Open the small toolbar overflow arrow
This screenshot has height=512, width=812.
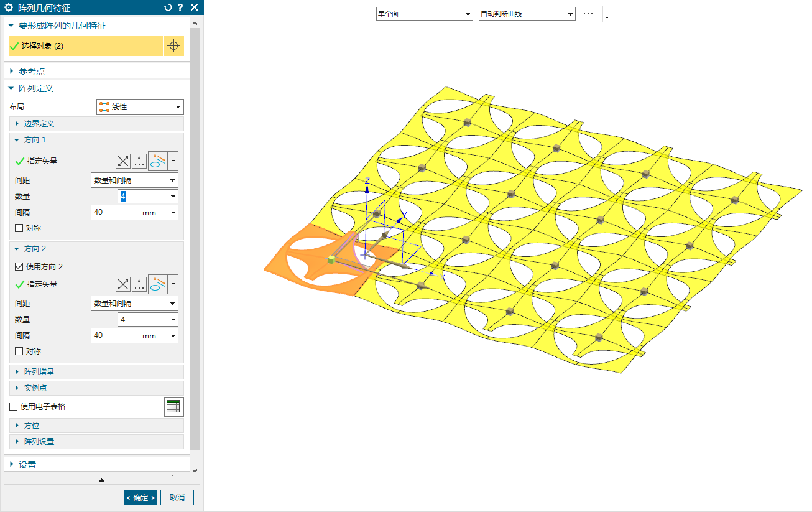(x=607, y=17)
